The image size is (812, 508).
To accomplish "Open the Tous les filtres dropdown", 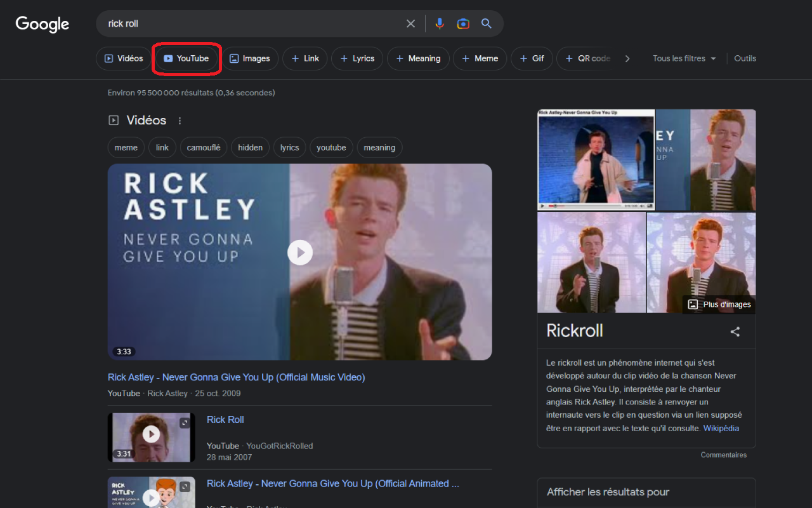I will click(684, 58).
